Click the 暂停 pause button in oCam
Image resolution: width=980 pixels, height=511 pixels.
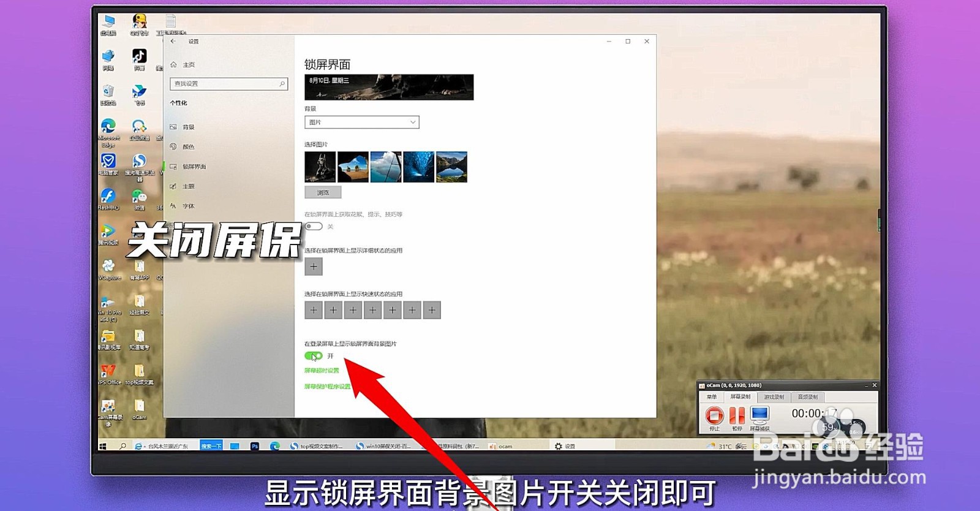coord(737,418)
